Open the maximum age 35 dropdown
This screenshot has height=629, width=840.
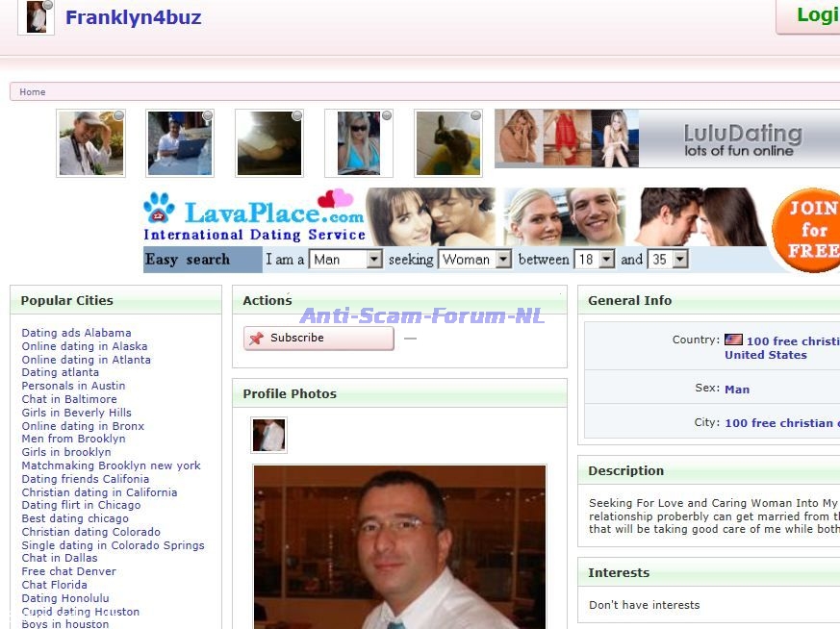(x=669, y=260)
